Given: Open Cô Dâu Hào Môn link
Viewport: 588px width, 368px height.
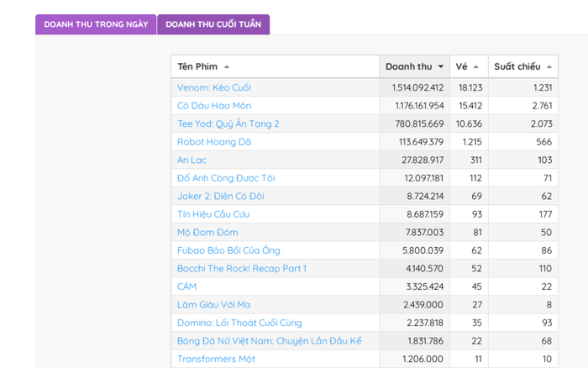Looking at the screenshot, I should pos(214,106).
